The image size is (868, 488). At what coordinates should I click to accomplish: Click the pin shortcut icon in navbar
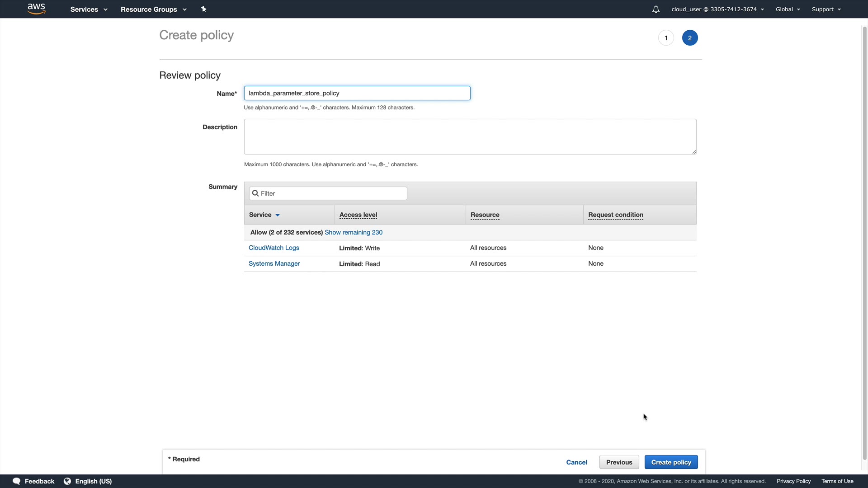[203, 9]
